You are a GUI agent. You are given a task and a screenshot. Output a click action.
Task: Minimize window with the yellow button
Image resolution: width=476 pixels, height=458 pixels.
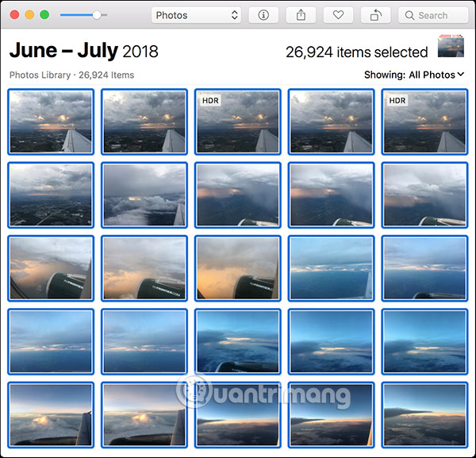tap(29, 14)
